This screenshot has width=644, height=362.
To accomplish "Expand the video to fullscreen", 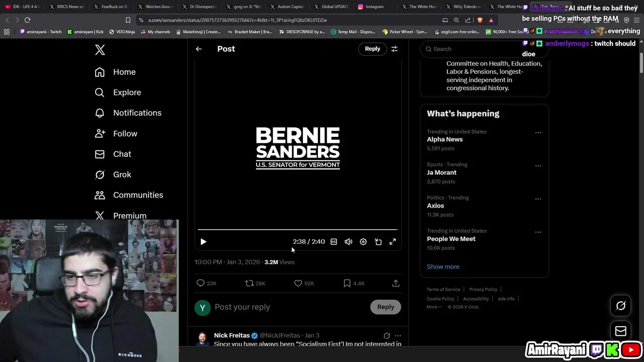I will point(392,242).
